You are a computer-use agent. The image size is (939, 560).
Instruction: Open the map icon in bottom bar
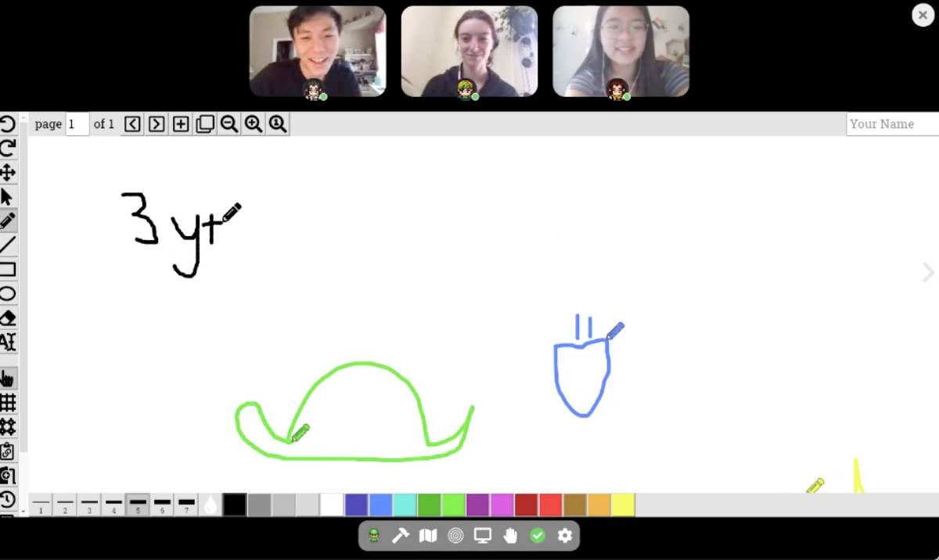coord(428,536)
